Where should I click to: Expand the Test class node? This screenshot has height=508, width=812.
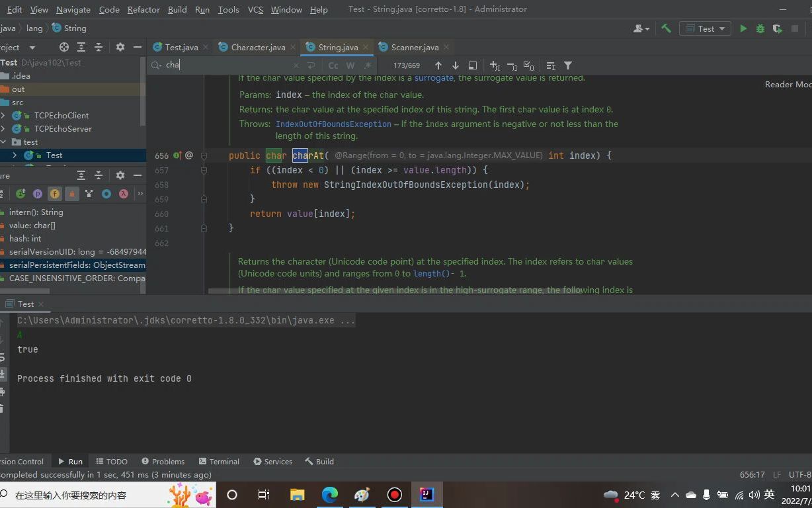[x=15, y=155]
